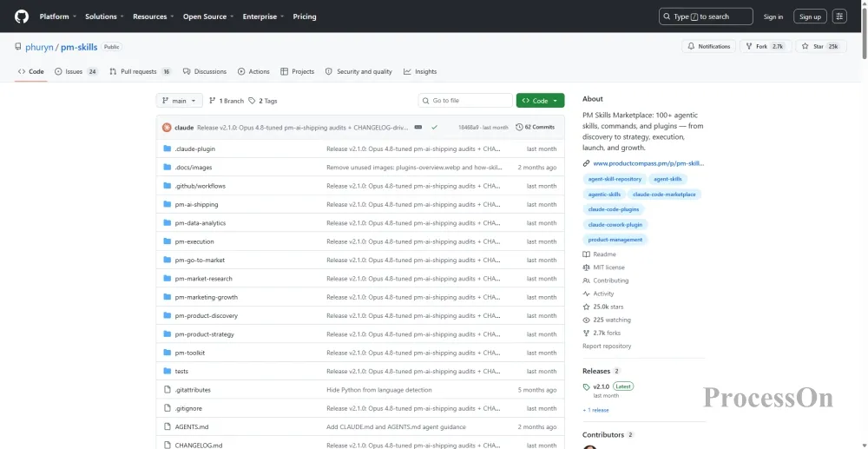Screen dimensions: 868x449
Task: Select the claude-code-marketplace topic tag
Action: [x=664, y=195]
